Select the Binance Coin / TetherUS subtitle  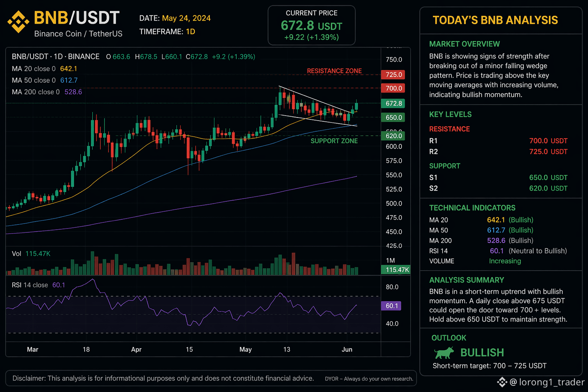78,34
